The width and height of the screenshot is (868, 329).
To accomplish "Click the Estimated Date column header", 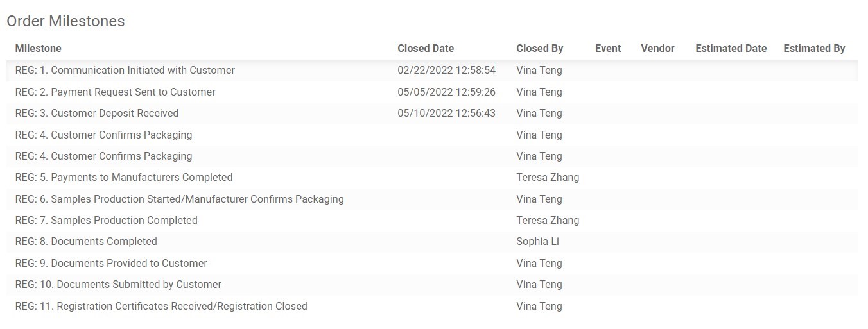I will coord(731,48).
